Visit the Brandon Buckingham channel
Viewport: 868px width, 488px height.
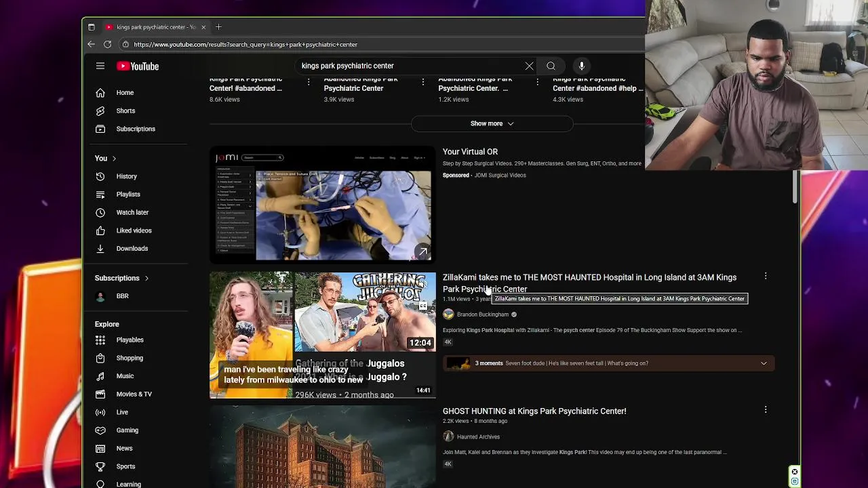(482, 314)
